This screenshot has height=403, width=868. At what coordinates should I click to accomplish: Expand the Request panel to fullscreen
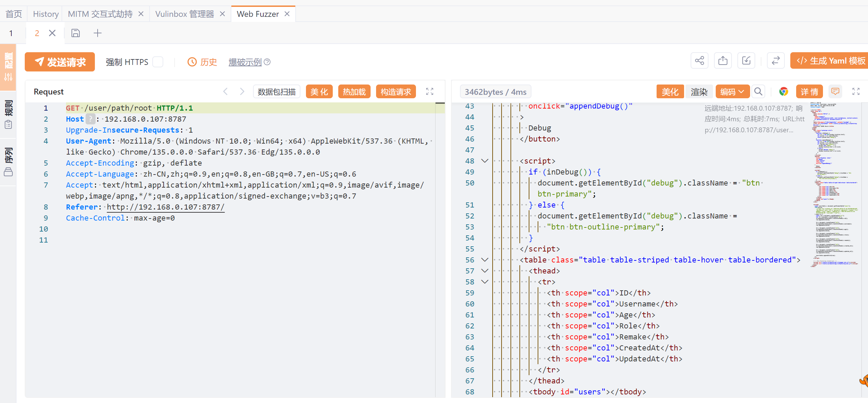coord(429,91)
